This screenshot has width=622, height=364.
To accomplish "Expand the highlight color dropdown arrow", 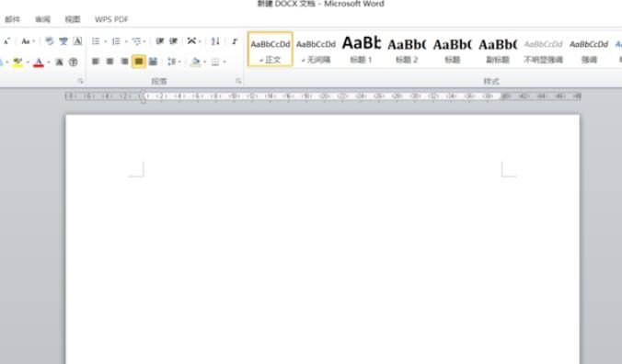I will (x=28, y=63).
